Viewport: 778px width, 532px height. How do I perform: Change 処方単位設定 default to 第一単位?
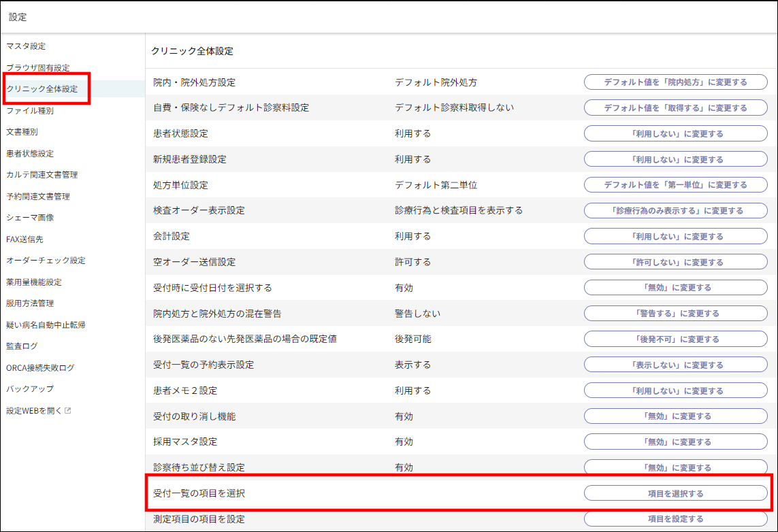(675, 184)
